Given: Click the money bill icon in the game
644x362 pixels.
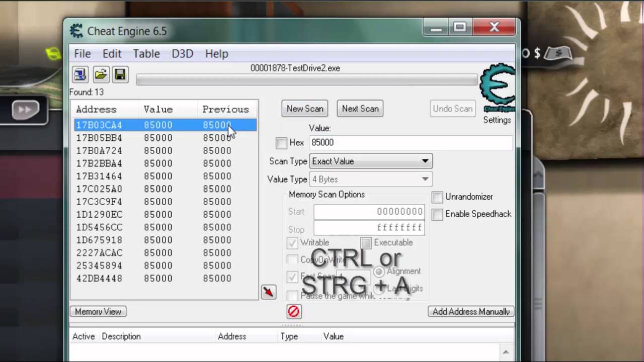Looking at the screenshot, I should pos(558,53).
